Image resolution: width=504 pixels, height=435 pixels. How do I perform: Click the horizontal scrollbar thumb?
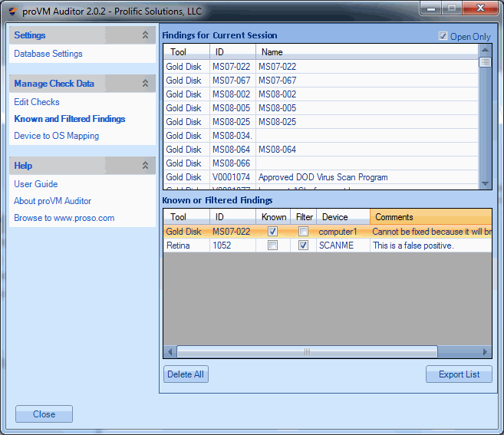pyautogui.click(x=308, y=351)
